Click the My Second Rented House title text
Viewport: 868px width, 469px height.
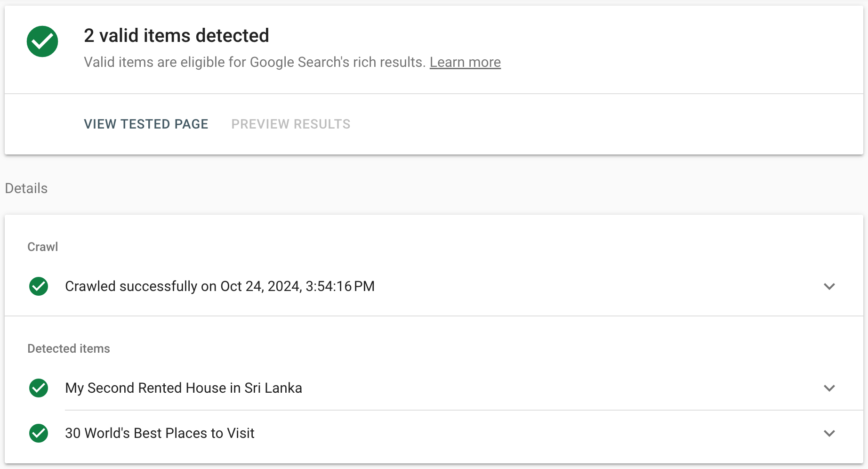[184, 388]
